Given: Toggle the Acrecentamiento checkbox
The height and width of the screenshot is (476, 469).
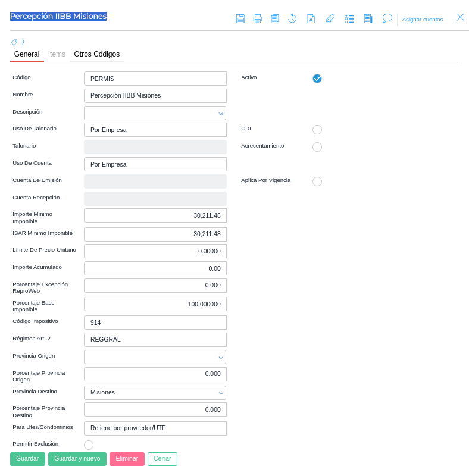Looking at the screenshot, I should (317, 147).
